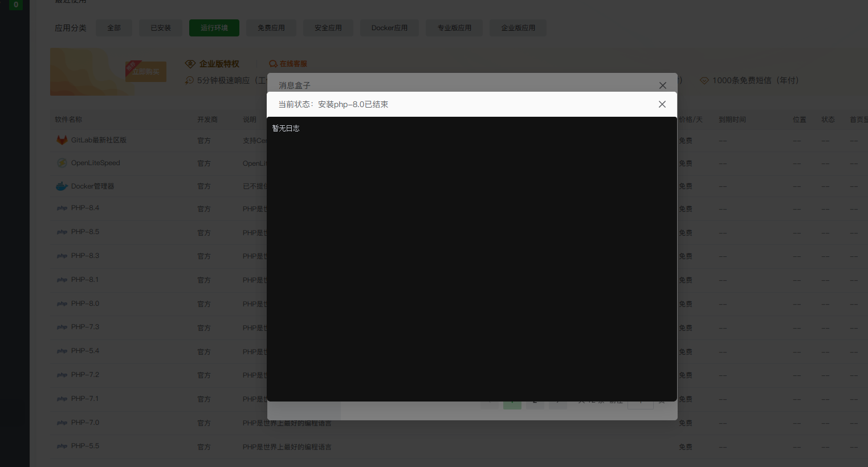
Task: Click the GitLab fox icon
Action: 62,140
